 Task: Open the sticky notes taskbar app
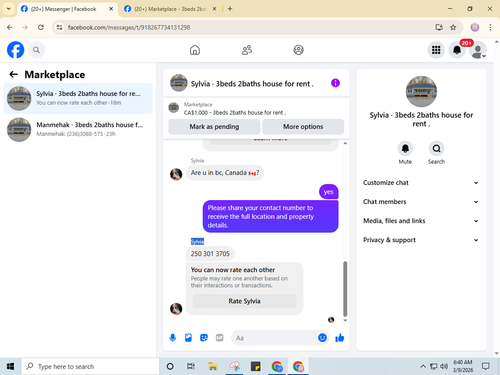point(256,367)
